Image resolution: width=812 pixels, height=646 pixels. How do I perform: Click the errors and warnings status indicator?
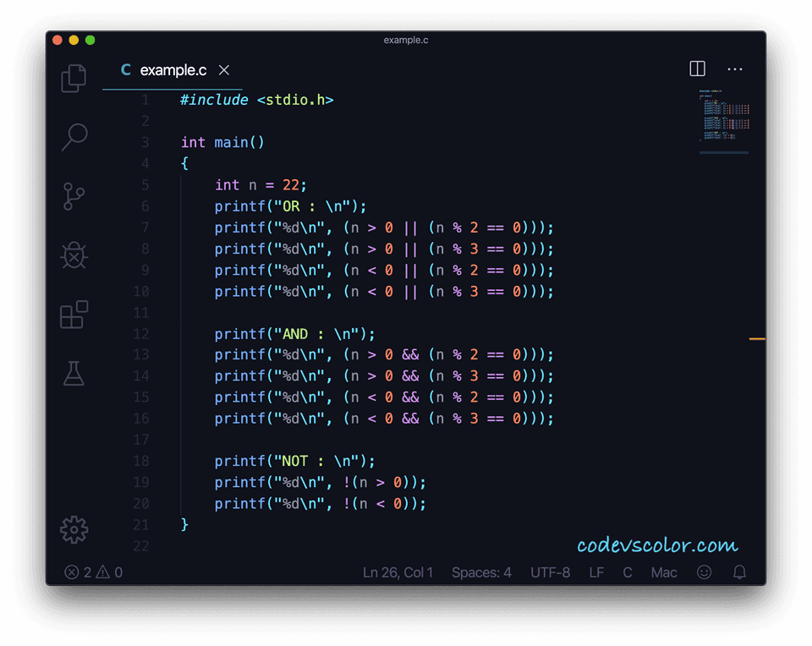[x=94, y=572]
